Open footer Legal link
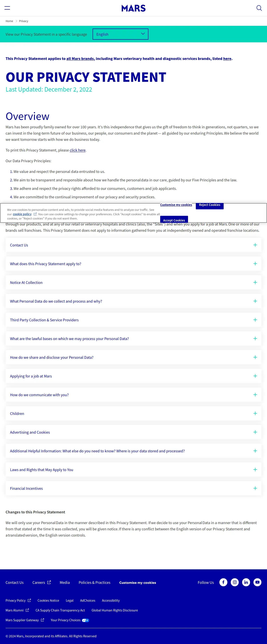Image resolution: width=267 pixels, height=644 pixels. [70, 600]
